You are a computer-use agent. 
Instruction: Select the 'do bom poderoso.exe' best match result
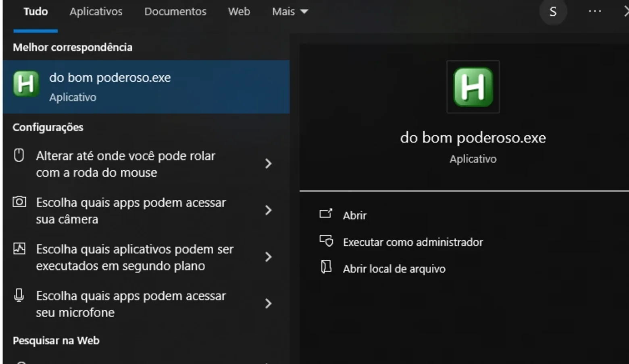(146, 87)
